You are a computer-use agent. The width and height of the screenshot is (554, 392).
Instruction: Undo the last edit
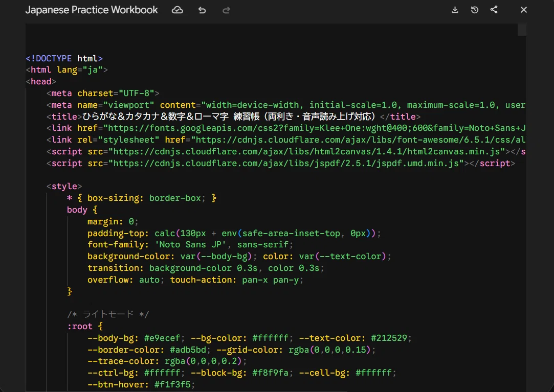[202, 10]
